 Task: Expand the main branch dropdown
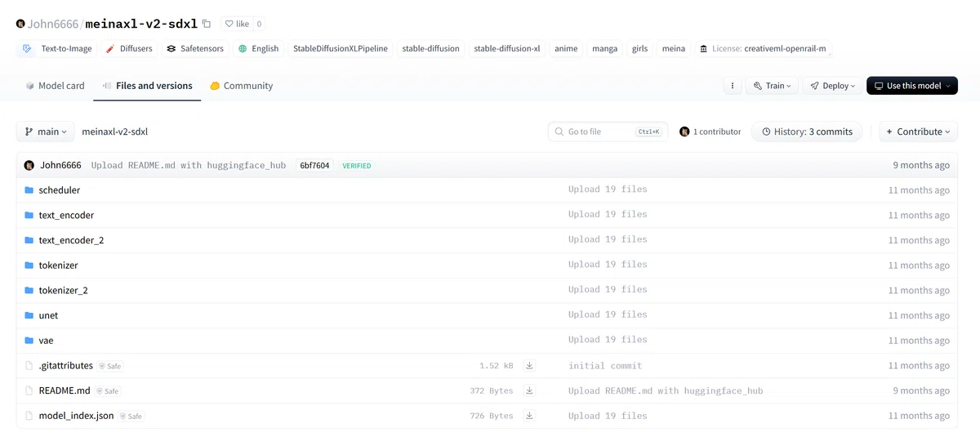click(46, 132)
